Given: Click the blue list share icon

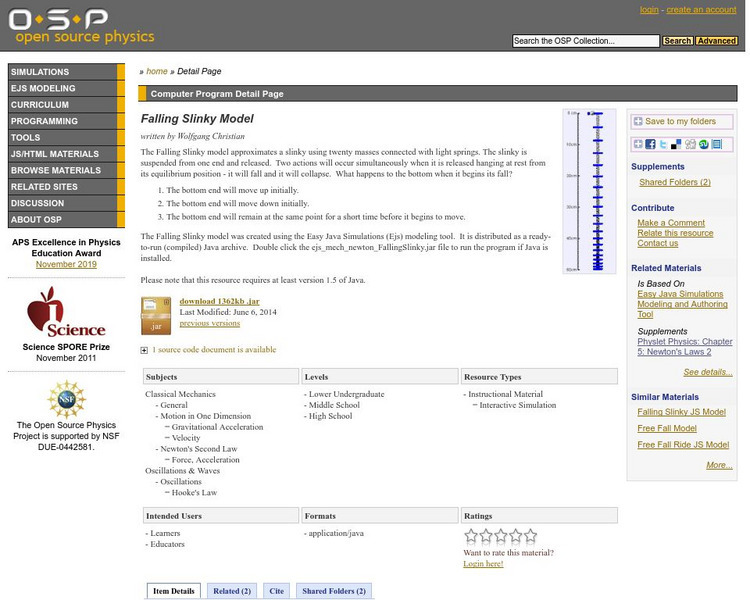Looking at the screenshot, I should pyautogui.click(x=717, y=144).
